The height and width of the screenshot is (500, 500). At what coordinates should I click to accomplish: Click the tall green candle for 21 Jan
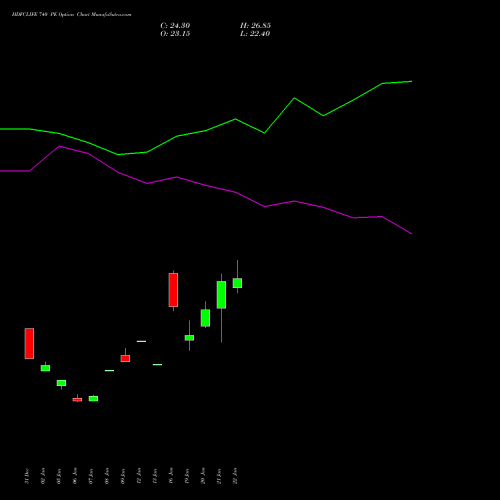221,295
